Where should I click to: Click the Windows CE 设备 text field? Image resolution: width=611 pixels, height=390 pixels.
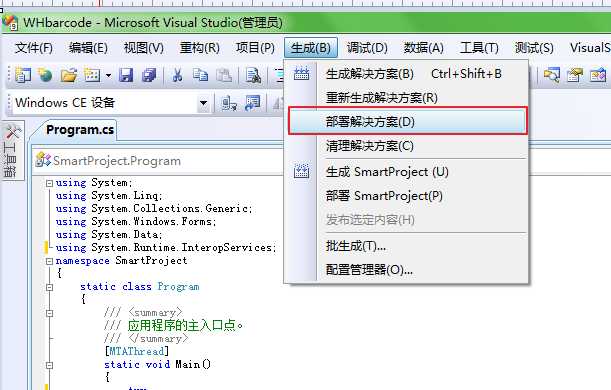(105, 103)
